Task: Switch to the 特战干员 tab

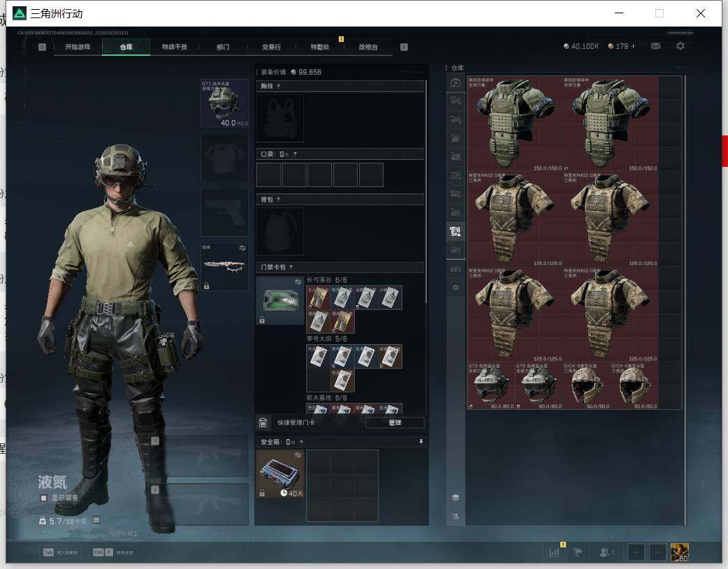Action: coord(174,47)
